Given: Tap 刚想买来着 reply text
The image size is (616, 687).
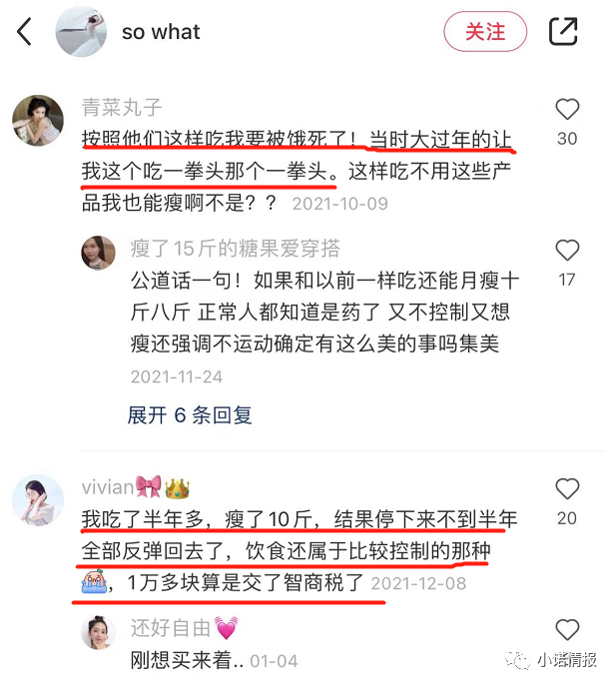Looking at the screenshot, I should click(187, 660).
